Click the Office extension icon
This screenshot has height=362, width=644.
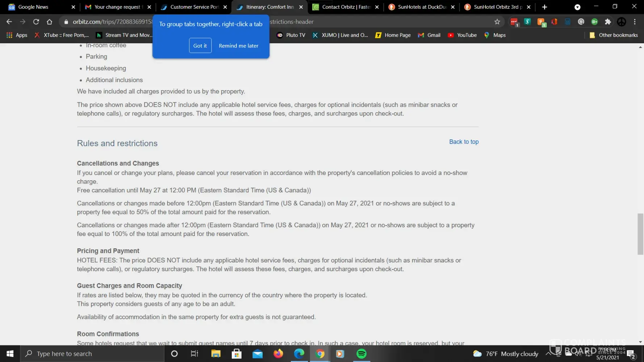tap(554, 22)
